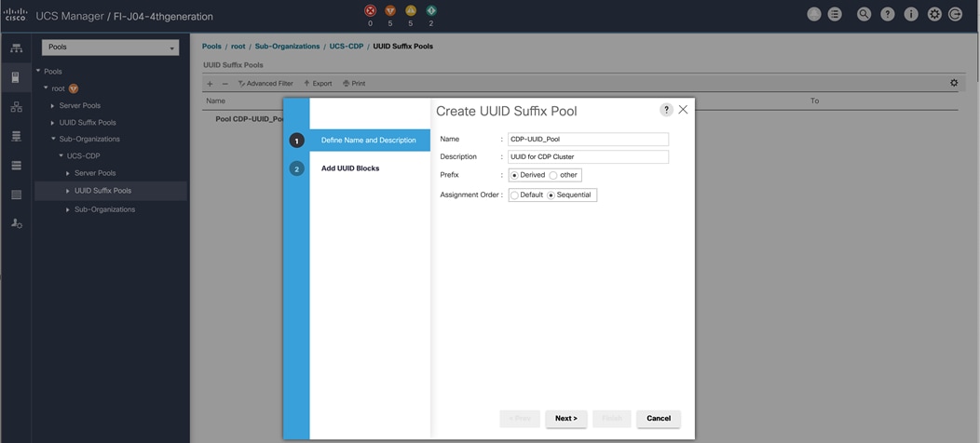Open the header help question icon
Screen dimensions: 980x443
tap(888, 14)
